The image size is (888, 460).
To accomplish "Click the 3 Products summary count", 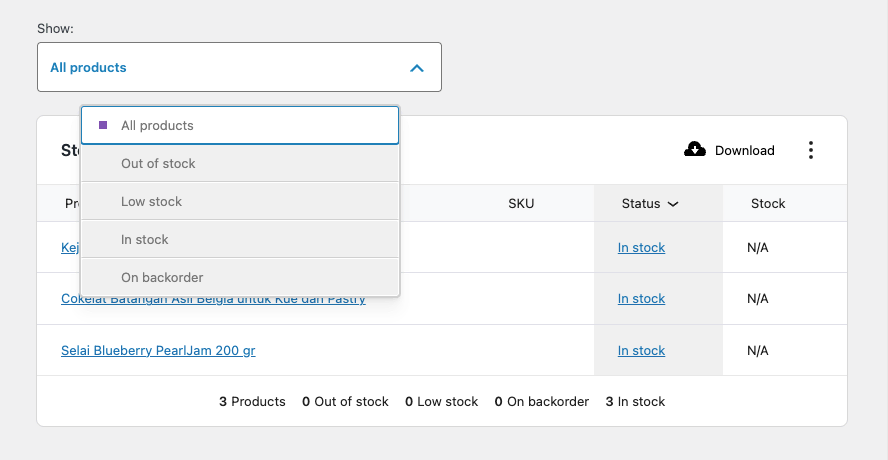I will tap(252, 402).
